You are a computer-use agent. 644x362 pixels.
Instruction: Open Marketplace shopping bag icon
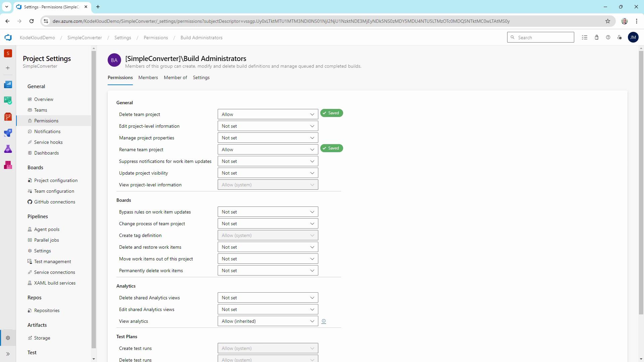click(596, 38)
